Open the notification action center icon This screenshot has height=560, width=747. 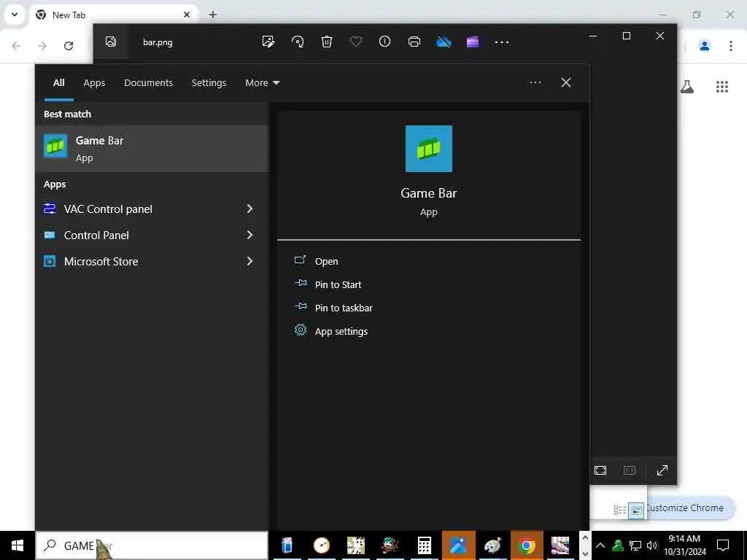tap(723, 545)
